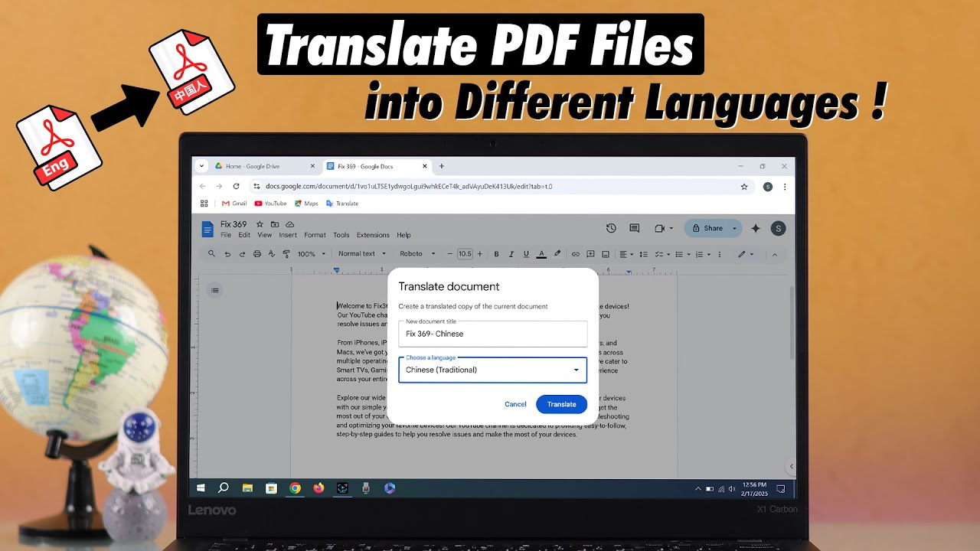Open the Google account avatar in Docs
Viewport: 980px width, 551px height.
pos(778,228)
